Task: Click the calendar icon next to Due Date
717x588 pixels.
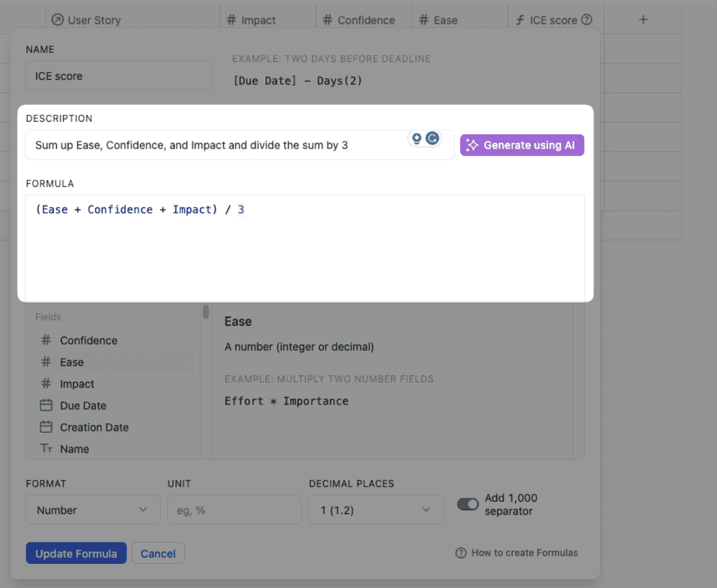Action: [x=45, y=405]
